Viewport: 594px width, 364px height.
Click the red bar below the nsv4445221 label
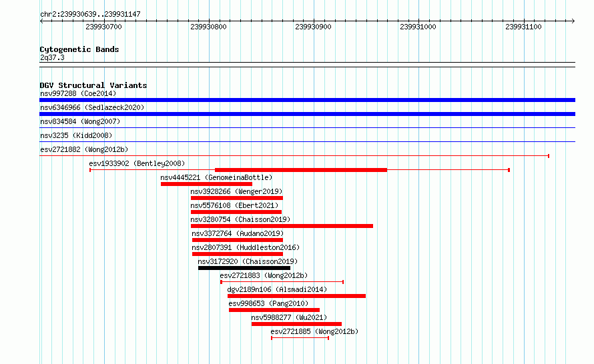(206, 184)
